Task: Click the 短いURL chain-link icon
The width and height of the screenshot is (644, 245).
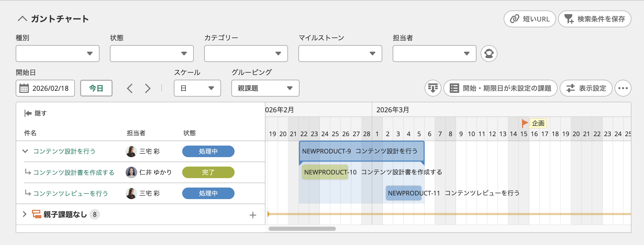Action: [515, 19]
